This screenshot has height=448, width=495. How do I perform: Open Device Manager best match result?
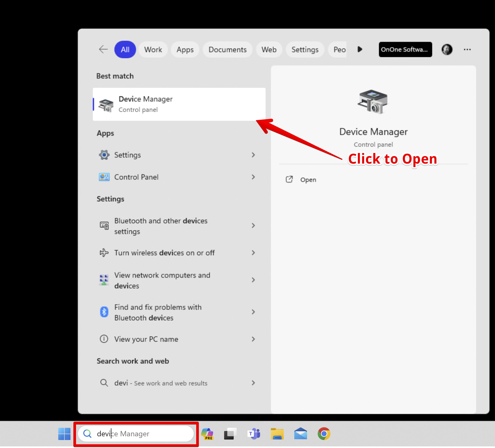coord(179,104)
